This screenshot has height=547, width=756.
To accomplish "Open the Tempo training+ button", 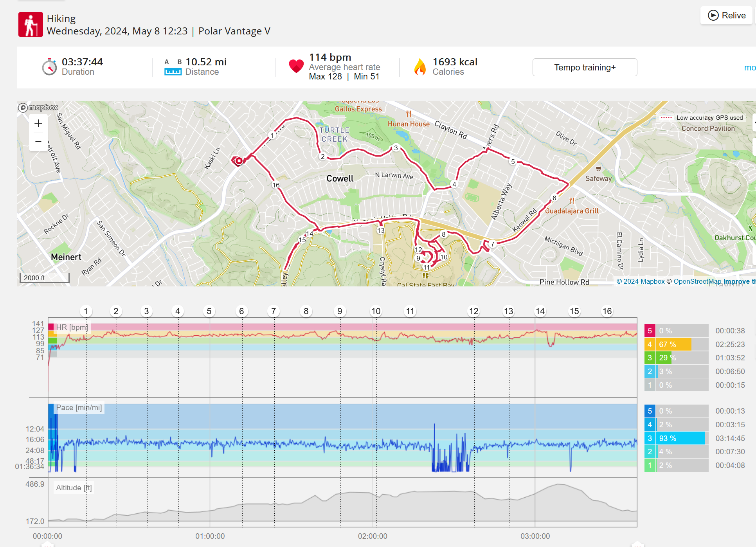I will (x=584, y=67).
